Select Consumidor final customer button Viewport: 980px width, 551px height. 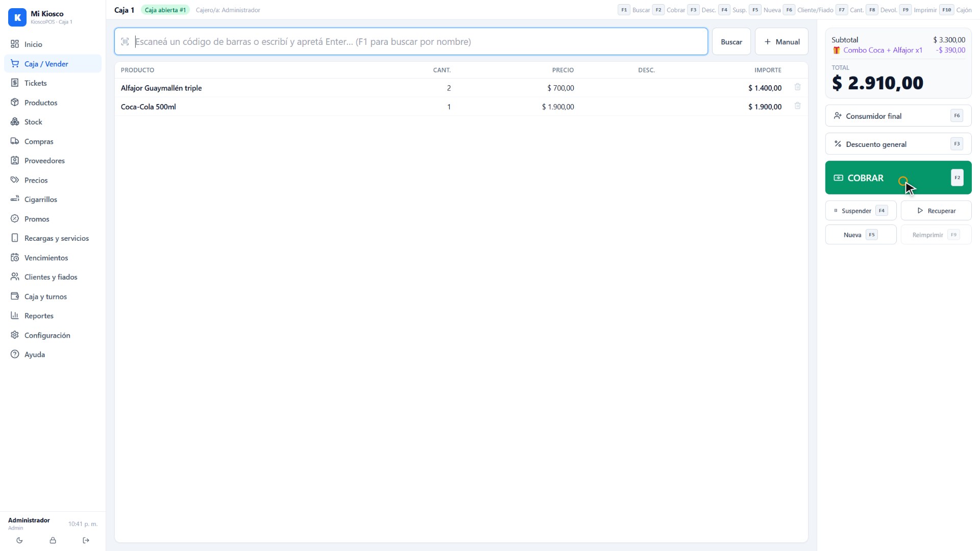coord(898,116)
